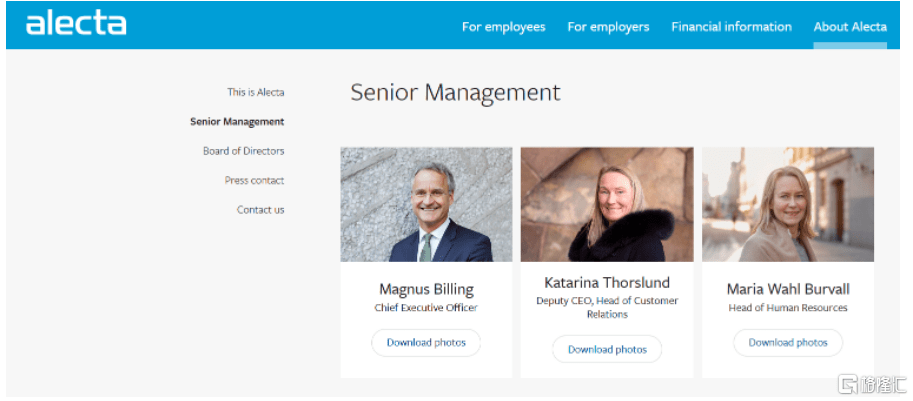Click the Katarina Thorslund name heading
913x401 pixels.
point(607,283)
